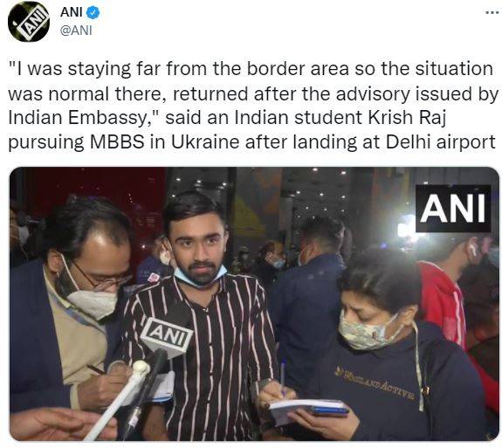The width and height of the screenshot is (502, 448).
Task: Open the ANI profile avatar
Action: [29, 22]
